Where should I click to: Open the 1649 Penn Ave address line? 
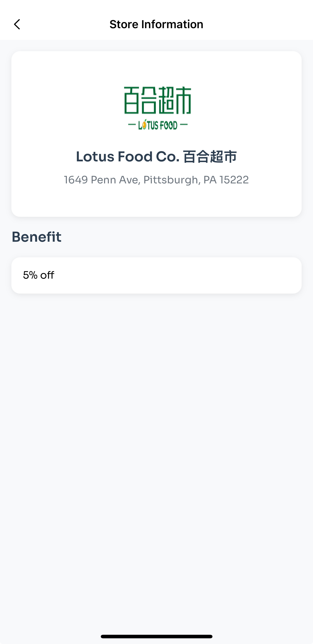pos(156,180)
